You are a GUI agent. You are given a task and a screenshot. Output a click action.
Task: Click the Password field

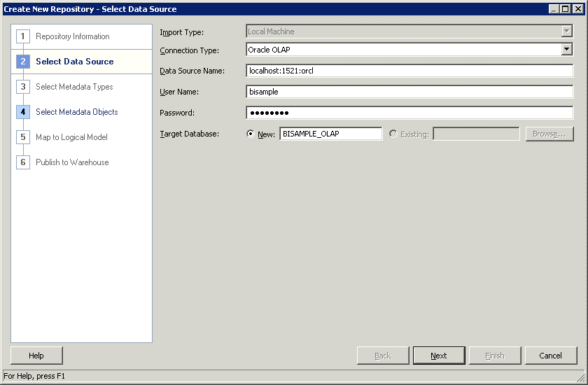coord(409,113)
